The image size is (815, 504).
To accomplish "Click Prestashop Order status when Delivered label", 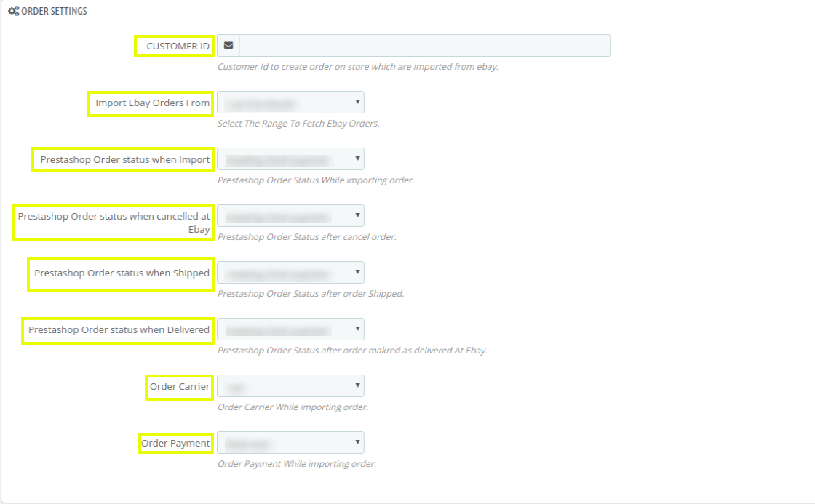I will coord(119,330).
